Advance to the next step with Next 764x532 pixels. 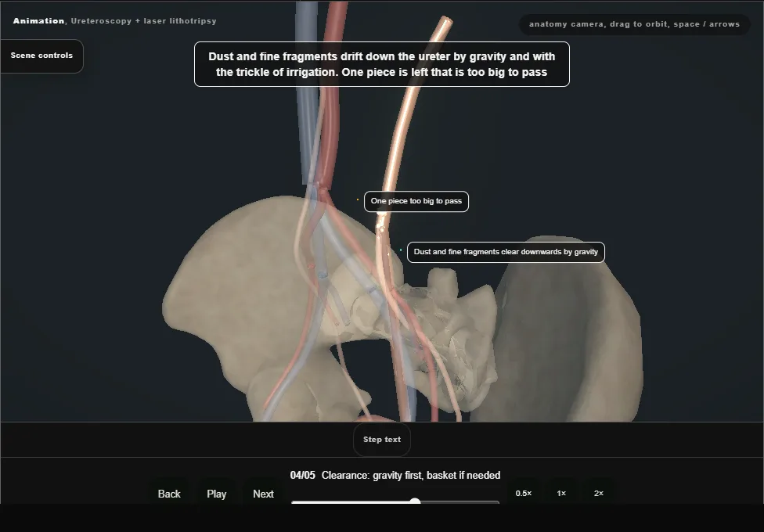click(263, 494)
